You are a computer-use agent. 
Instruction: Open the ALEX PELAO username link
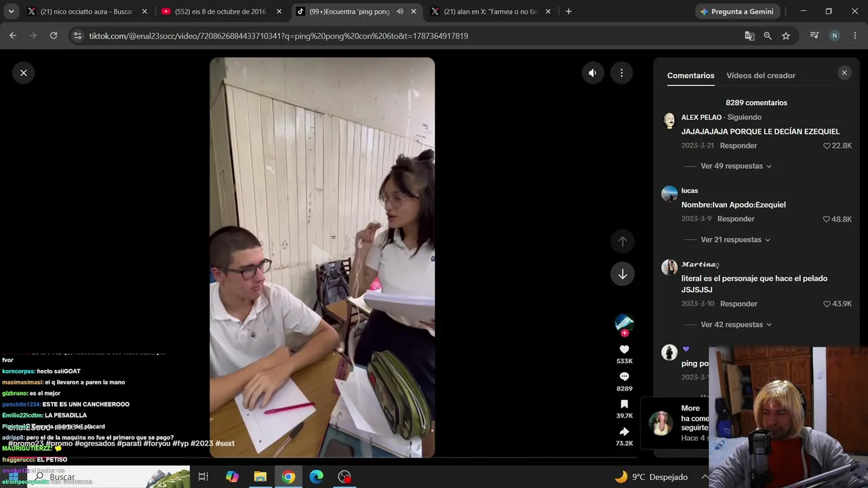click(x=701, y=117)
